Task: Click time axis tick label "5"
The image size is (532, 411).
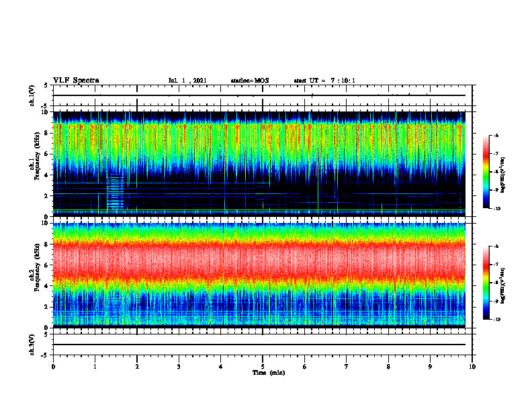Action: (263, 367)
